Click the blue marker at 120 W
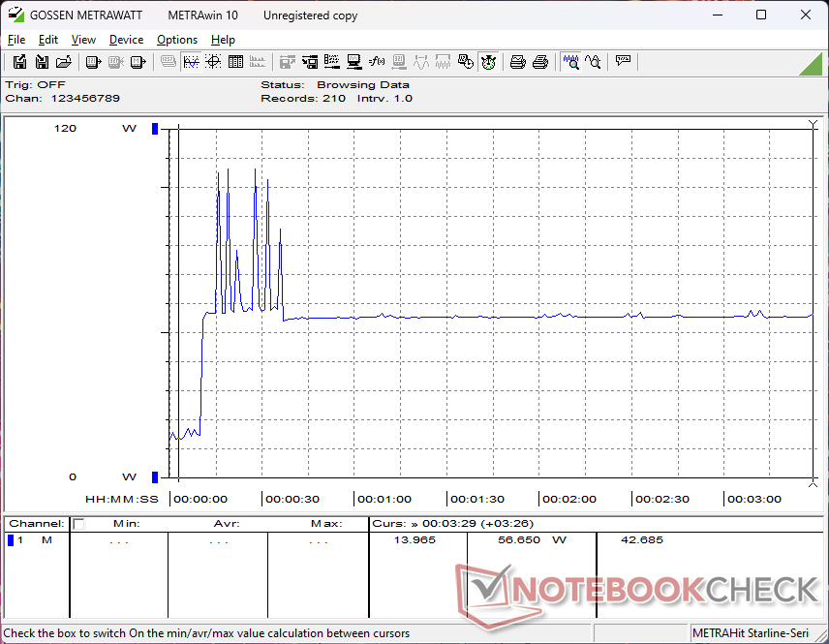The image size is (829, 644). pyautogui.click(x=154, y=129)
